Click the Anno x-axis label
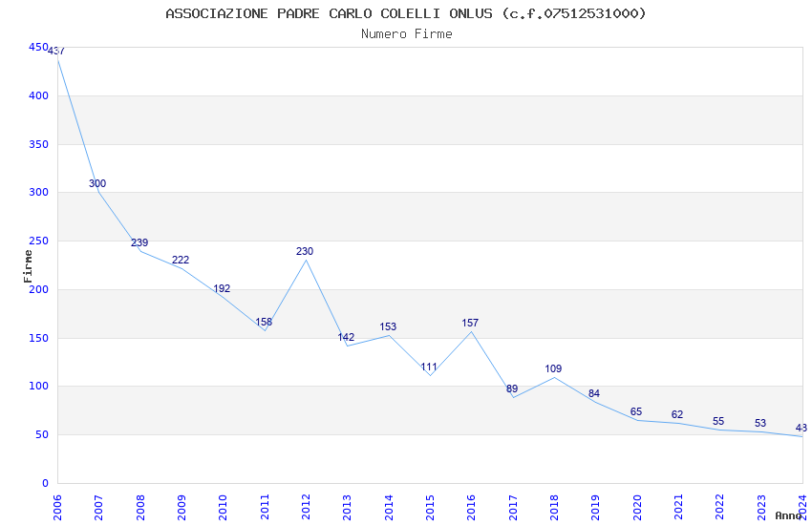Viewport: 812px width, 525px height. (x=789, y=515)
